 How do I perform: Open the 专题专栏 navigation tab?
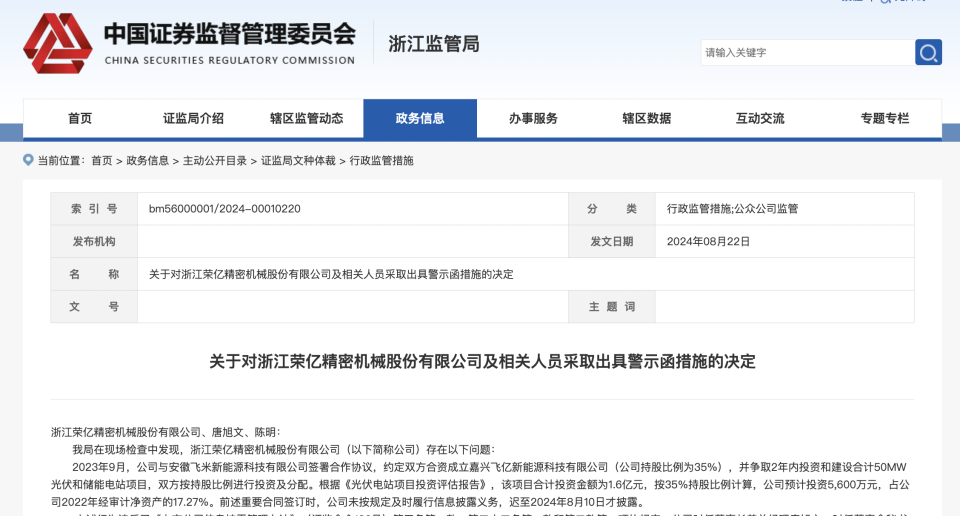pos(885,118)
